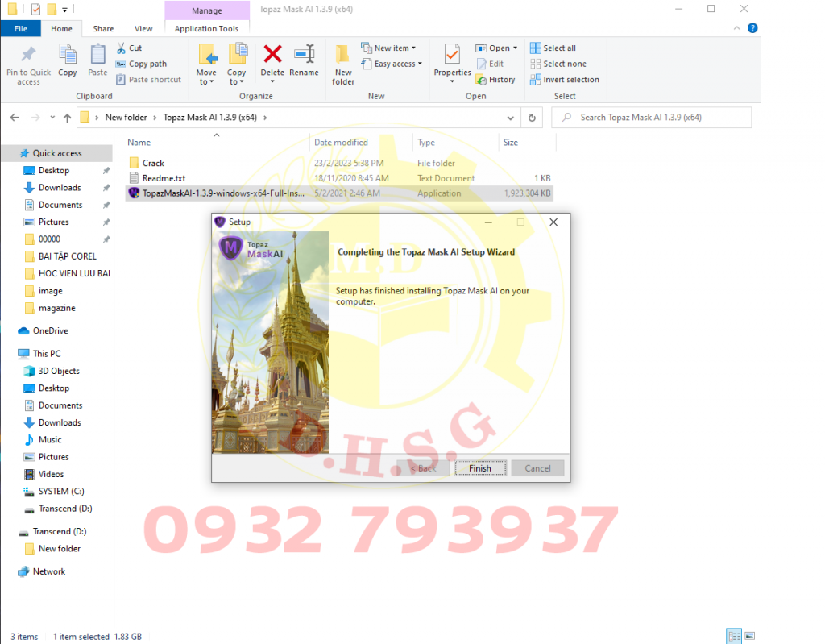Expand the Easy access dropdown
This screenshot has width=825, height=644.
coord(420,64)
